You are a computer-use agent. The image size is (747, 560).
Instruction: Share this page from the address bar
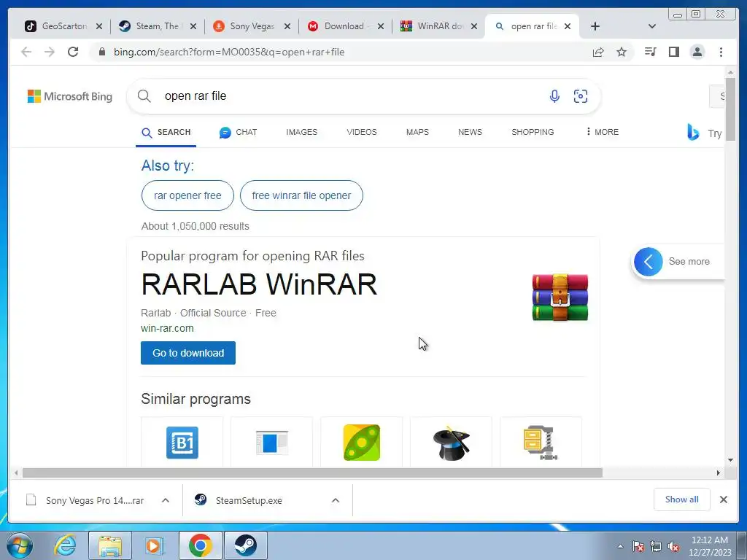[x=598, y=52]
